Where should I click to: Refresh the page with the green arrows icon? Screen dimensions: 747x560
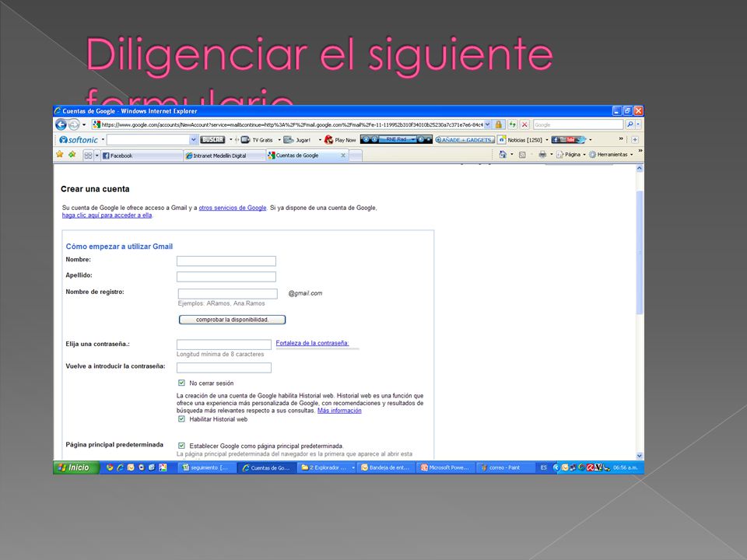pos(513,124)
